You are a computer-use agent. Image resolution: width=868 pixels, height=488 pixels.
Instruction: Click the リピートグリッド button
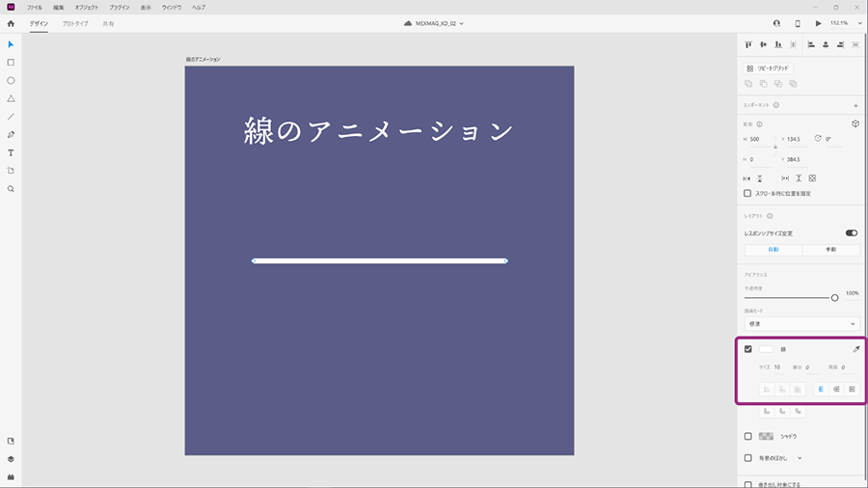coord(768,68)
